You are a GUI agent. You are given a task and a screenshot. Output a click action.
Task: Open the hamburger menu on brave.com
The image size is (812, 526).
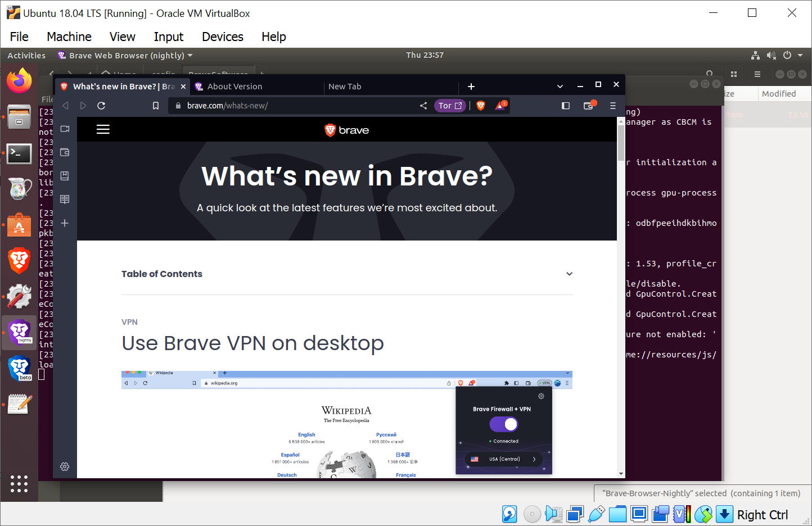click(x=103, y=129)
